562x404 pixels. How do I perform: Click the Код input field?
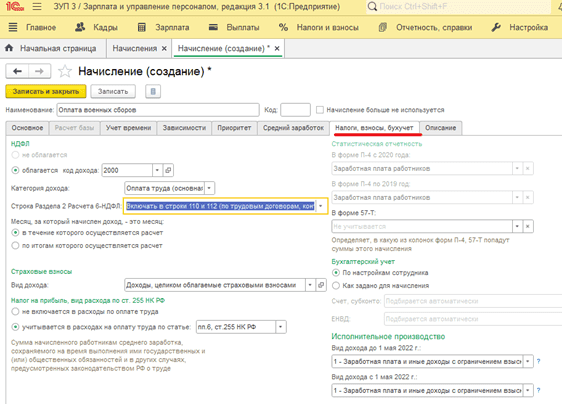(x=295, y=110)
